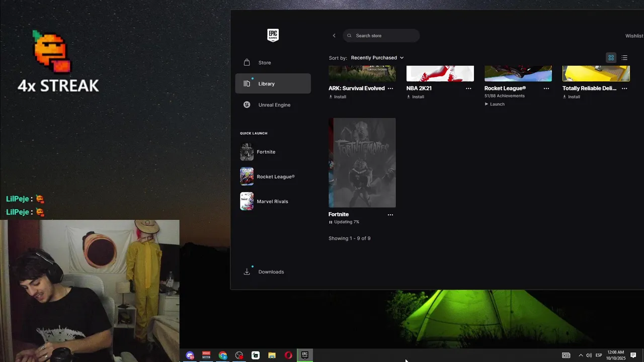Launch Rocket League from library card
Screen dimensions: 644x362
tap(495, 104)
